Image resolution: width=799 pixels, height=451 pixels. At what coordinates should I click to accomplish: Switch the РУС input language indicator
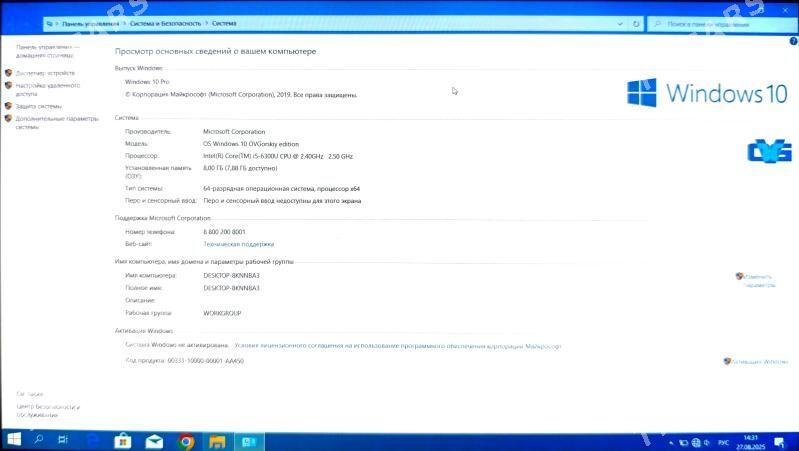click(x=724, y=443)
